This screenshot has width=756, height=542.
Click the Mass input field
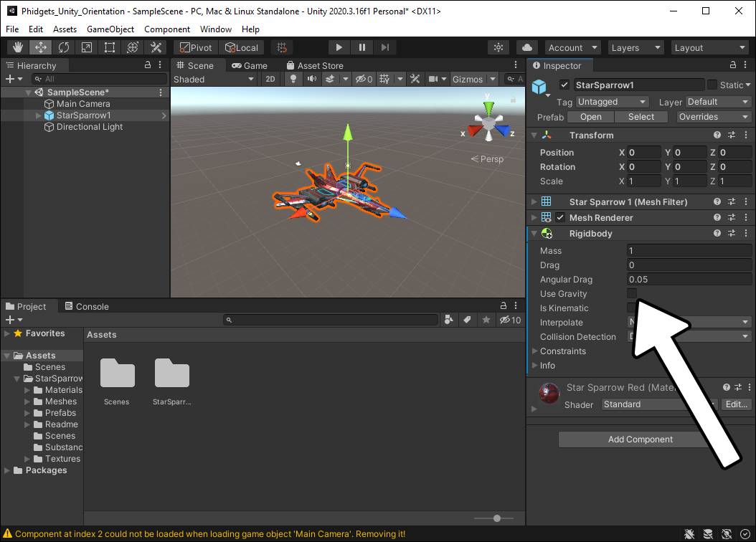tap(689, 250)
